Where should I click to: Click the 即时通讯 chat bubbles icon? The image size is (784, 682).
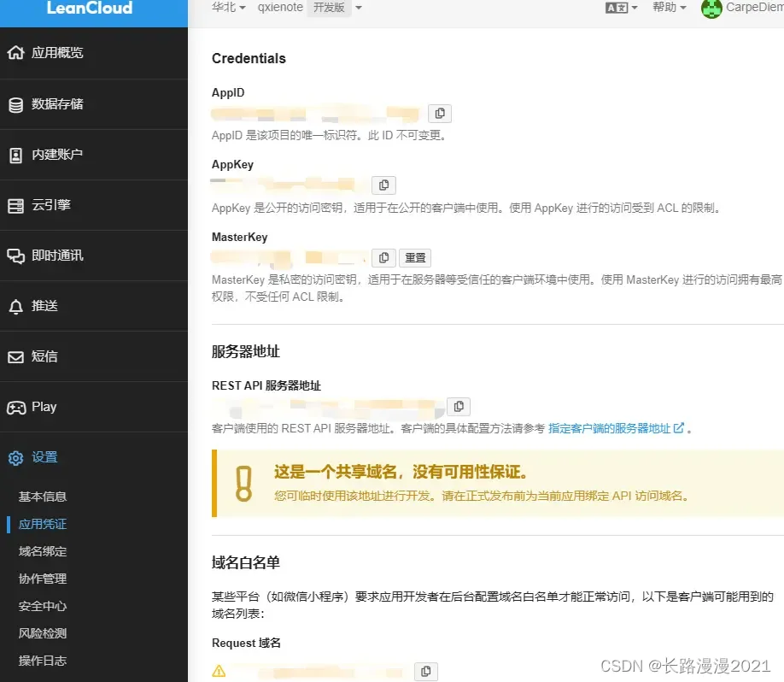point(15,256)
